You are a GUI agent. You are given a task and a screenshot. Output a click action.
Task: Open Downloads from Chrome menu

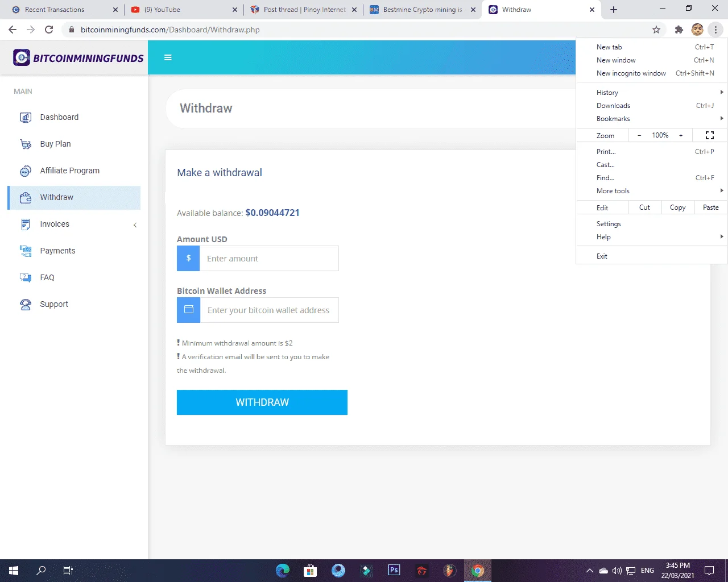pyautogui.click(x=652, y=106)
